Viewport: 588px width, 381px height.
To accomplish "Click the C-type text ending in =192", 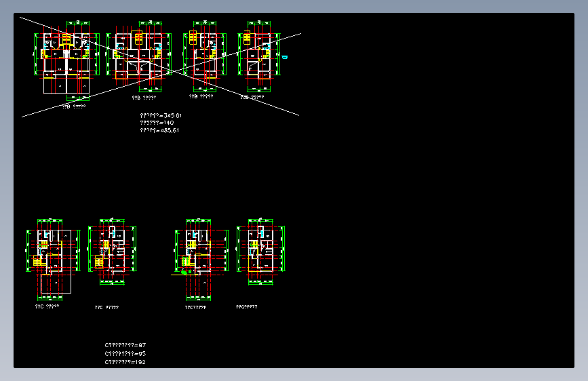I will 125,362.
